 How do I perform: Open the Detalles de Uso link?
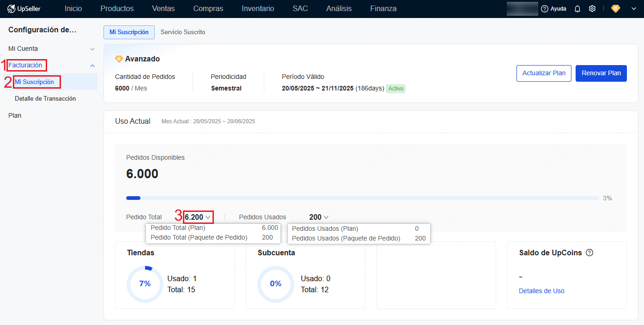(x=541, y=291)
